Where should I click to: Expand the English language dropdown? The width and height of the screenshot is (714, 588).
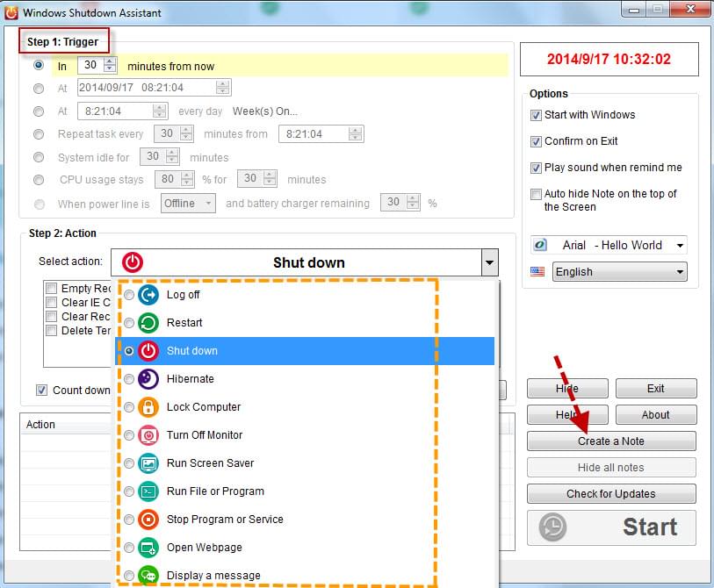(679, 272)
